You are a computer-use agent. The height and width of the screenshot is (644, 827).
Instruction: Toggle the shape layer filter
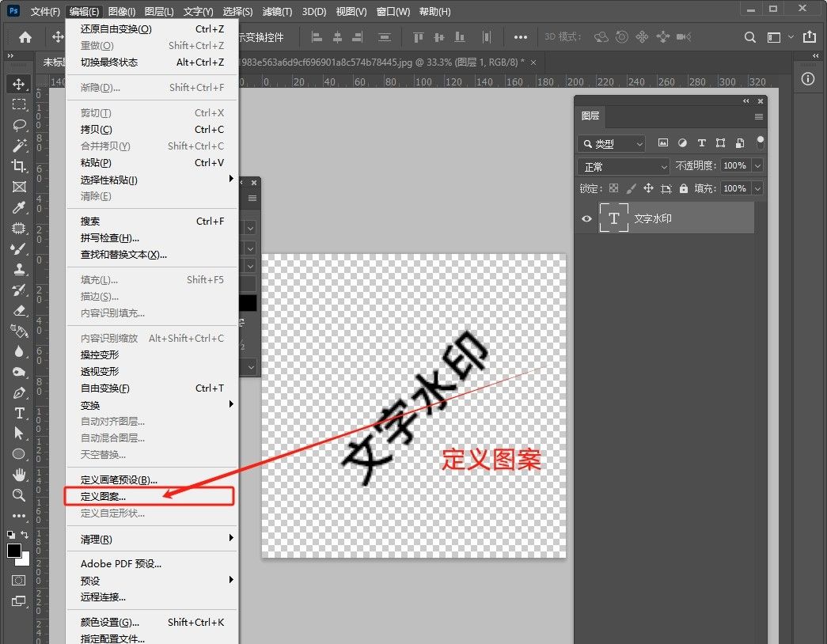tap(720, 143)
